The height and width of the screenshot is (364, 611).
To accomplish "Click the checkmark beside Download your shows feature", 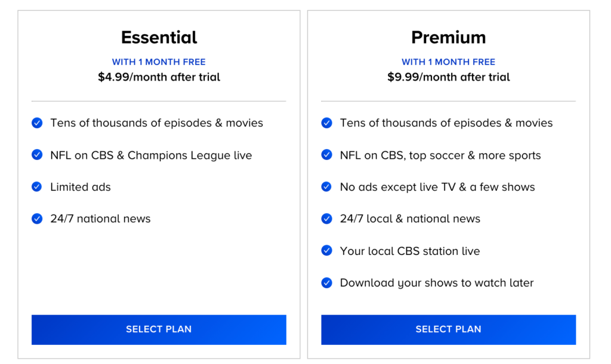I will 326,283.
